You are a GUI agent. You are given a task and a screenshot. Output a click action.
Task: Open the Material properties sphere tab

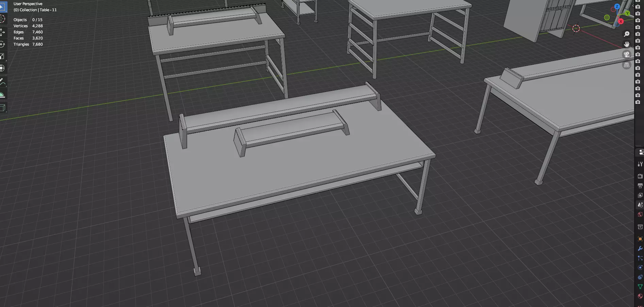tap(640, 296)
